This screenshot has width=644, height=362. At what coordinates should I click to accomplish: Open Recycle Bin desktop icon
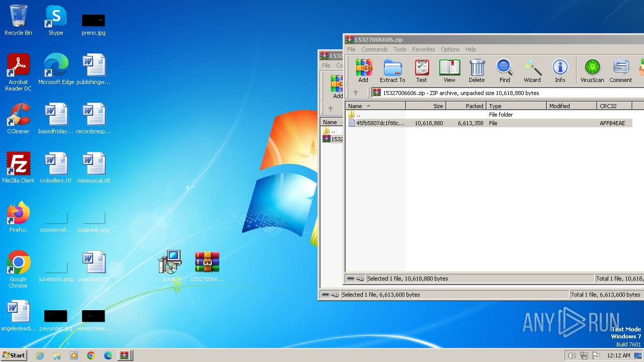[x=18, y=20]
